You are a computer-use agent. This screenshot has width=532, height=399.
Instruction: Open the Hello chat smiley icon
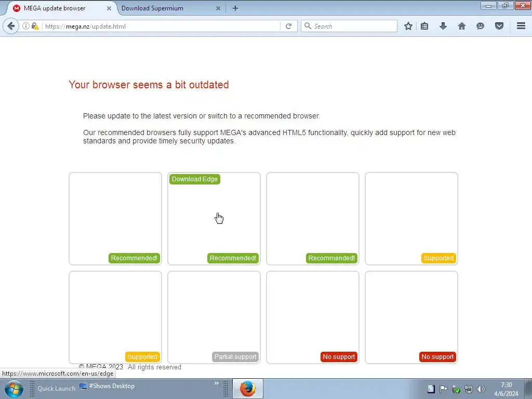pyautogui.click(x=480, y=26)
